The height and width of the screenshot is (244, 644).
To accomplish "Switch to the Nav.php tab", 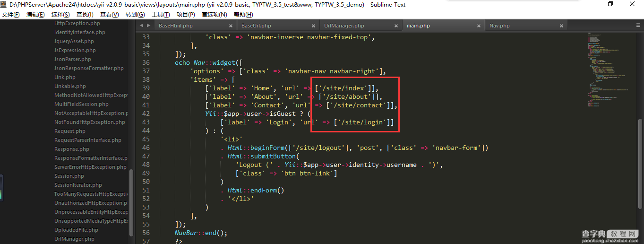I will (x=500, y=26).
